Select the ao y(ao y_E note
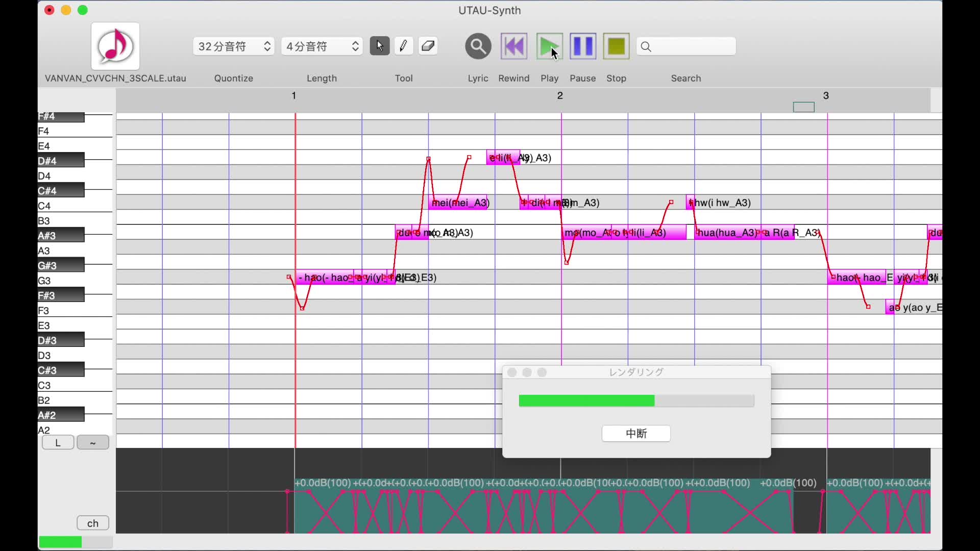Image resolution: width=980 pixels, height=551 pixels. tap(890, 307)
